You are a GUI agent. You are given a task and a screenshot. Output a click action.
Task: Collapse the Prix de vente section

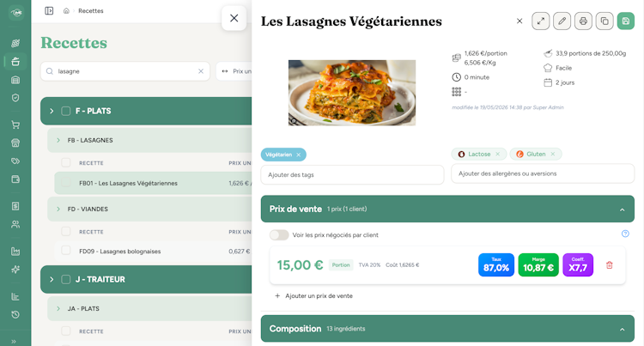pos(623,209)
